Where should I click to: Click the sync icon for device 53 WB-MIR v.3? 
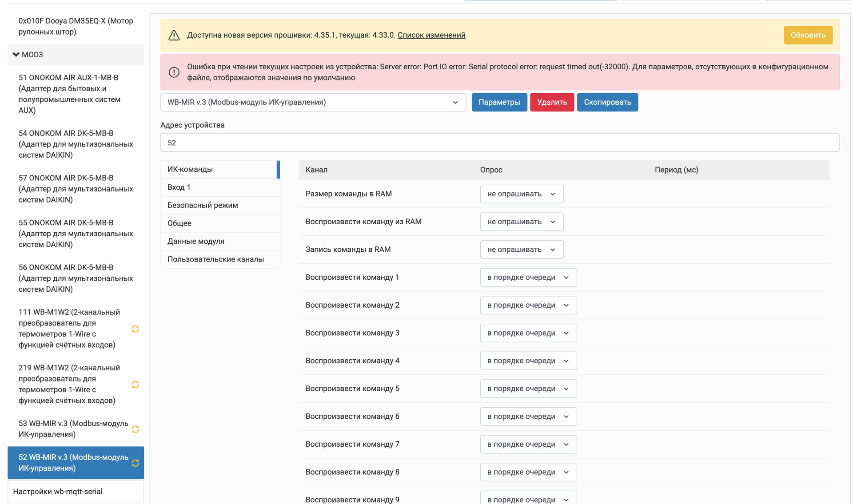point(136,429)
